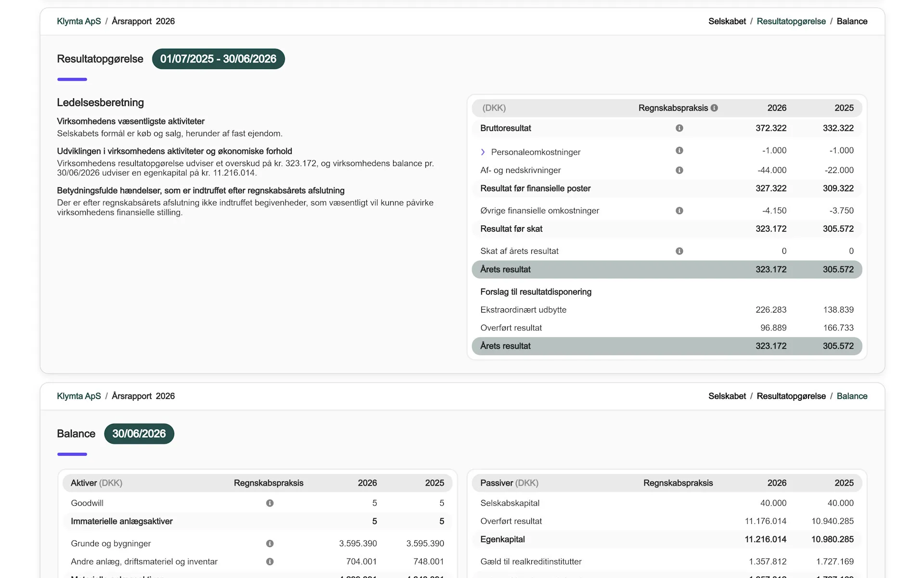Click info icon for Grunde og bygninger
Viewport: 924px width, 578px height.
269,544
